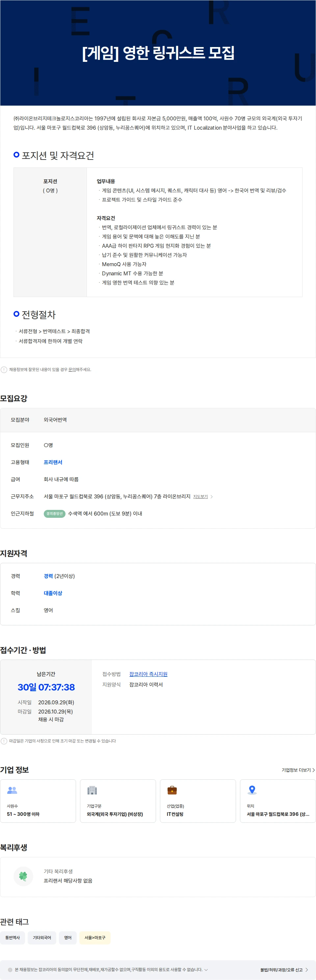Click the employees icon in the 사원수 card
This screenshot has height=980, width=316.
(x=12, y=790)
